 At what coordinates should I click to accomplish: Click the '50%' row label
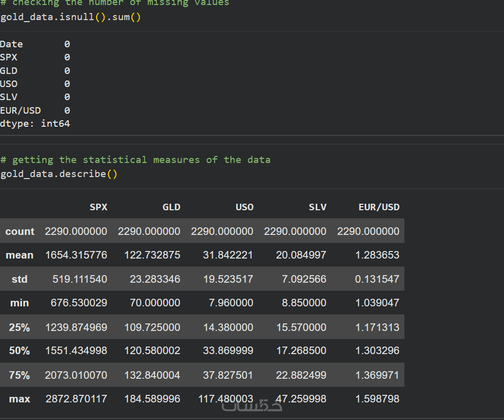[x=19, y=350]
